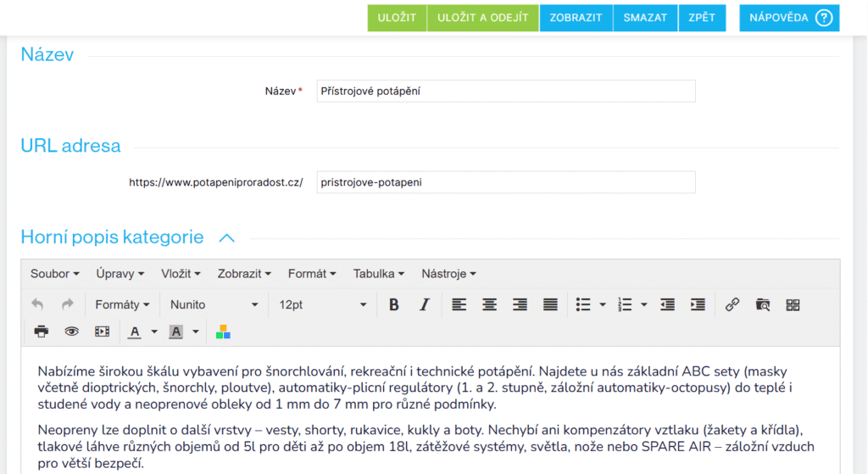The height and width of the screenshot is (474, 868).
Task: Open background color picker arrow
Action: point(196,332)
